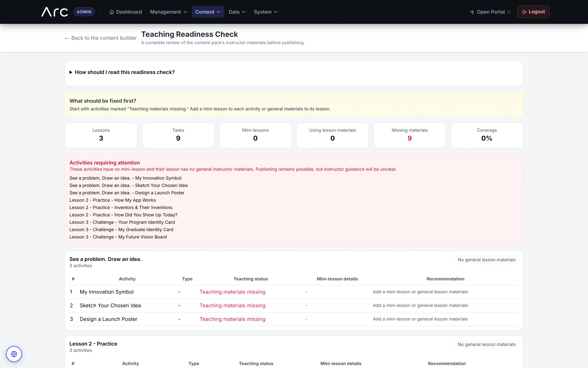Go back to the content builder

[101, 38]
